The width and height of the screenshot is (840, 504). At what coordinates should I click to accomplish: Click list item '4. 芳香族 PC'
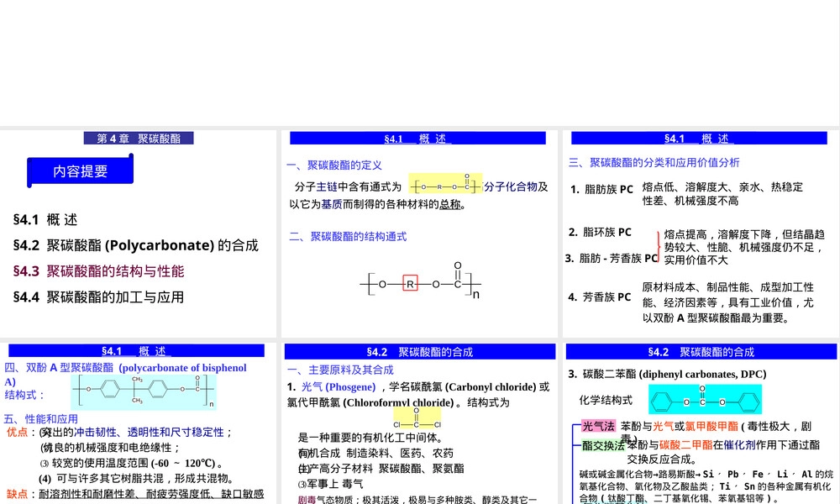pos(600,297)
